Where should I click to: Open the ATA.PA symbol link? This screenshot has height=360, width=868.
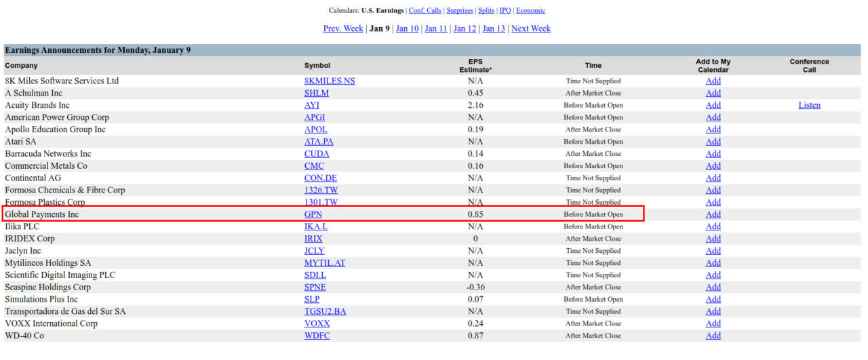(319, 142)
